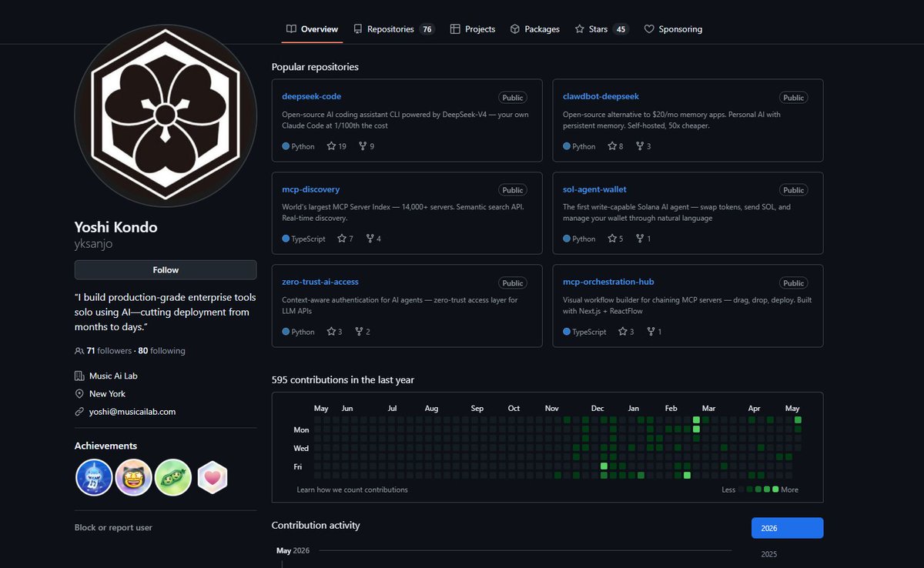Click the Music Ai Lab organization text

(113, 376)
